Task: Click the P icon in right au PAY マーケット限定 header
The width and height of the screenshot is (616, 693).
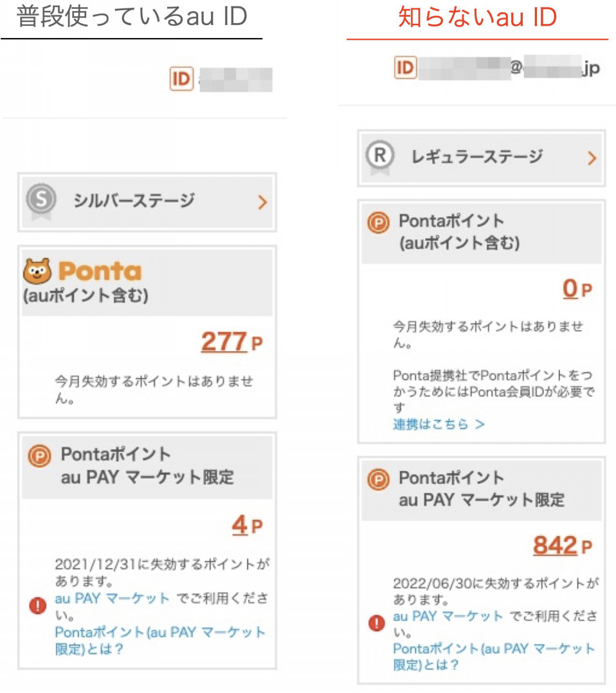Action: 379,479
